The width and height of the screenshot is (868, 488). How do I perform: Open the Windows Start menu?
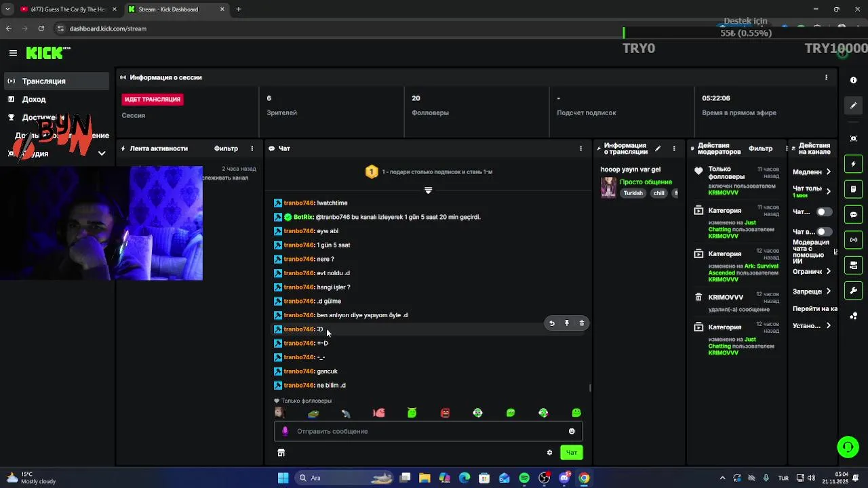coord(283,478)
